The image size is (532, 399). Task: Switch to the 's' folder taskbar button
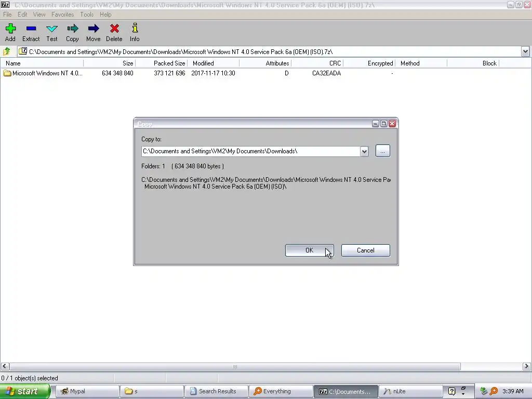[152, 391]
